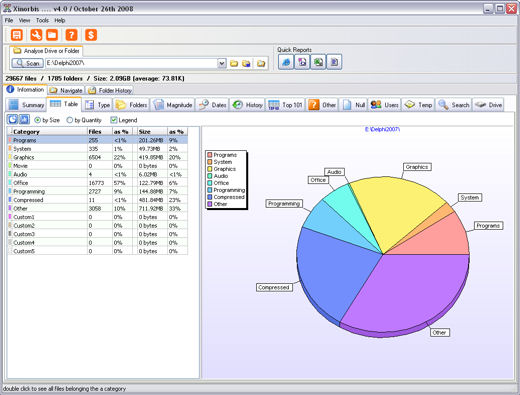The height and width of the screenshot is (395, 520).
Task: Click the orange folder toolbar icon
Action: [x=52, y=35]
